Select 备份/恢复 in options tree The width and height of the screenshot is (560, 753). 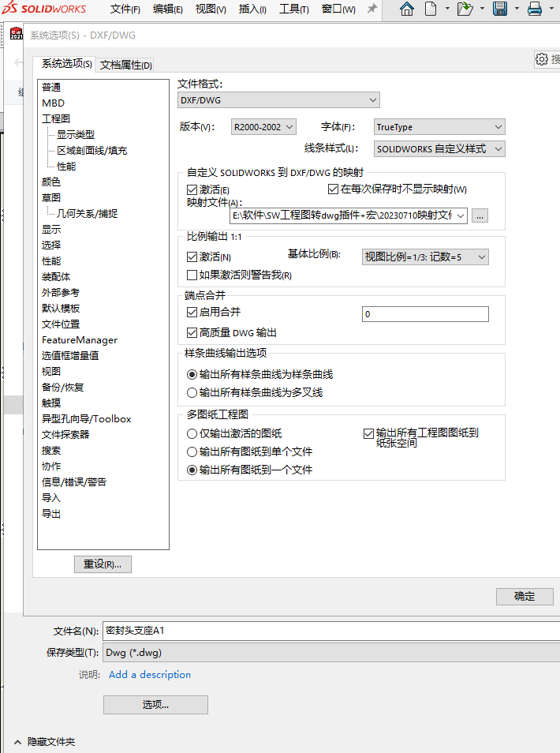point(63,387)
